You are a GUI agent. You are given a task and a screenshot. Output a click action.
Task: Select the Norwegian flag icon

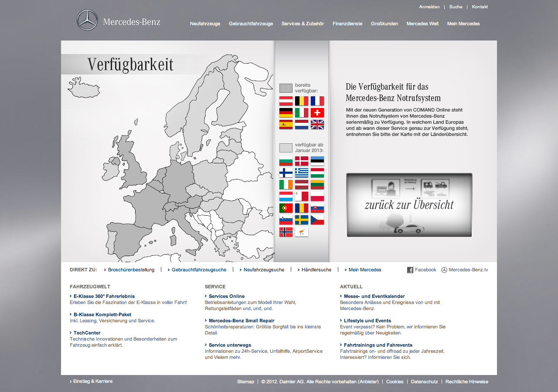[286, 232]
